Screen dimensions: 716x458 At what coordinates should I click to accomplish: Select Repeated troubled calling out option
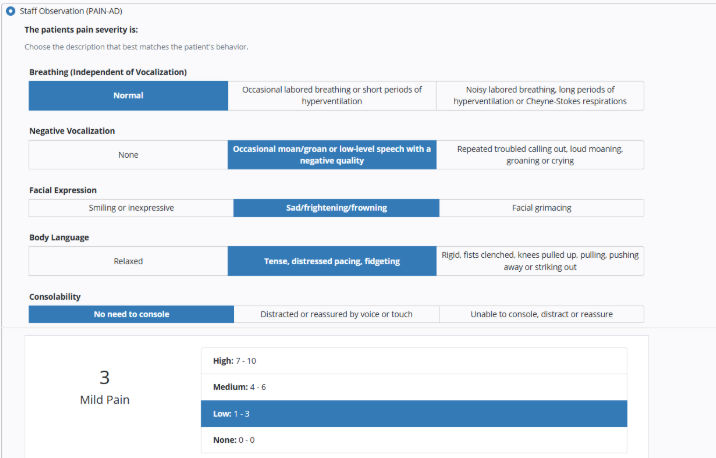point(540,155)
